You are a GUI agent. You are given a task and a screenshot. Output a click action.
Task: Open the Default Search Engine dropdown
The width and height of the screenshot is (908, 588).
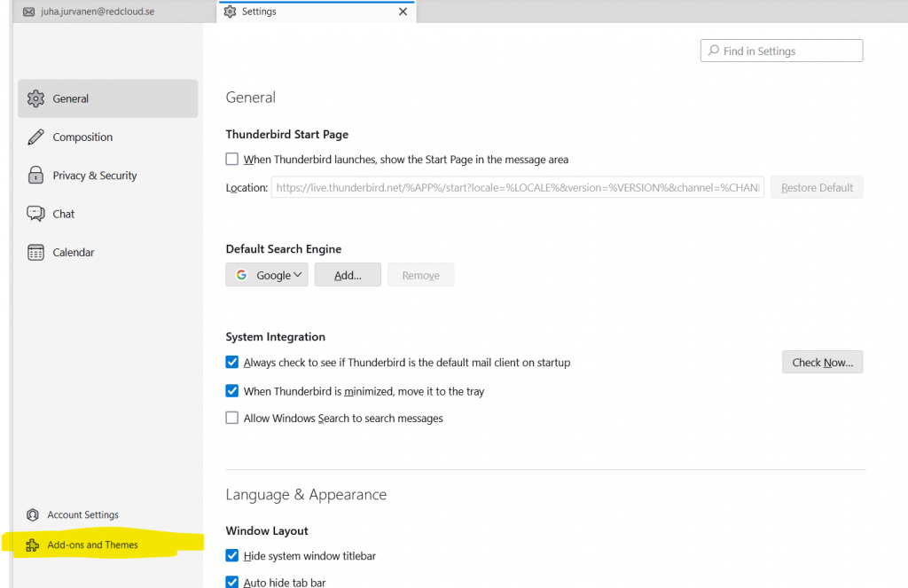266,275
